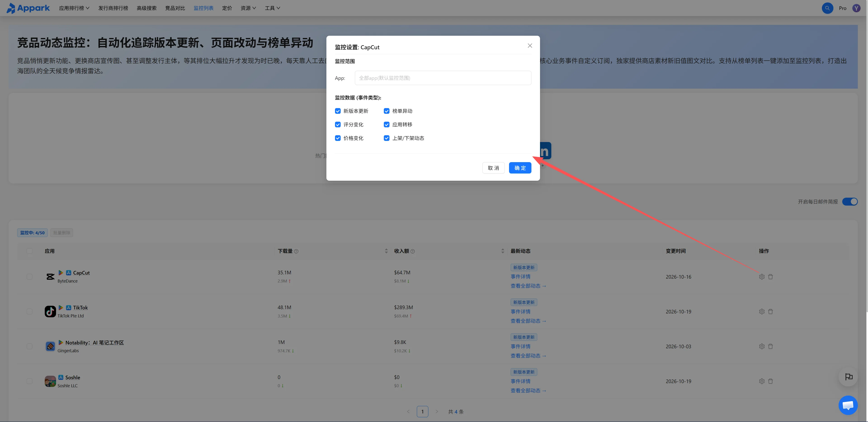The image size is (868, 422).
Task: Uncheck 榜单异动 checkbox
Action: 387,111
